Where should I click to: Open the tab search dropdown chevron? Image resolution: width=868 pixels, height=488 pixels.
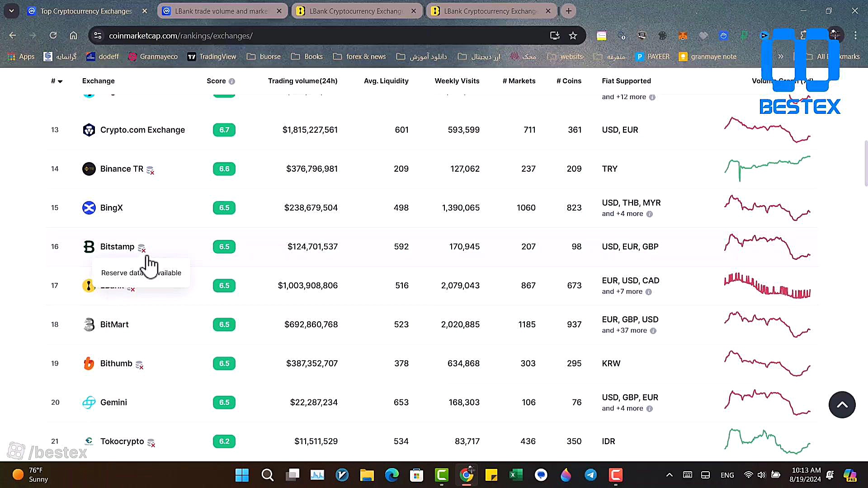pyautogui.click(x=11, y=11)
